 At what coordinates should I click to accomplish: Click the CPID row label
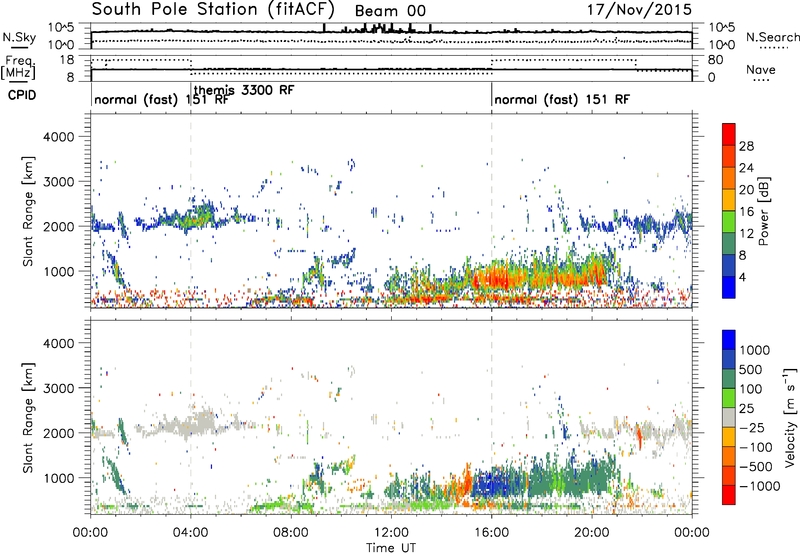[x=22, y=95]
